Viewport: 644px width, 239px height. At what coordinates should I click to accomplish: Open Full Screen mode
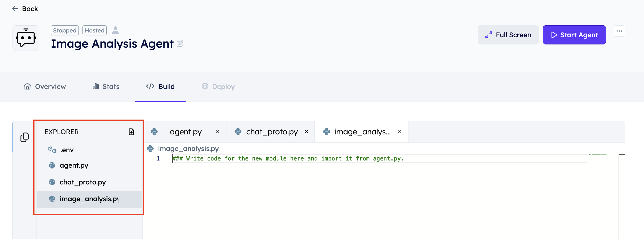[508, 35]
